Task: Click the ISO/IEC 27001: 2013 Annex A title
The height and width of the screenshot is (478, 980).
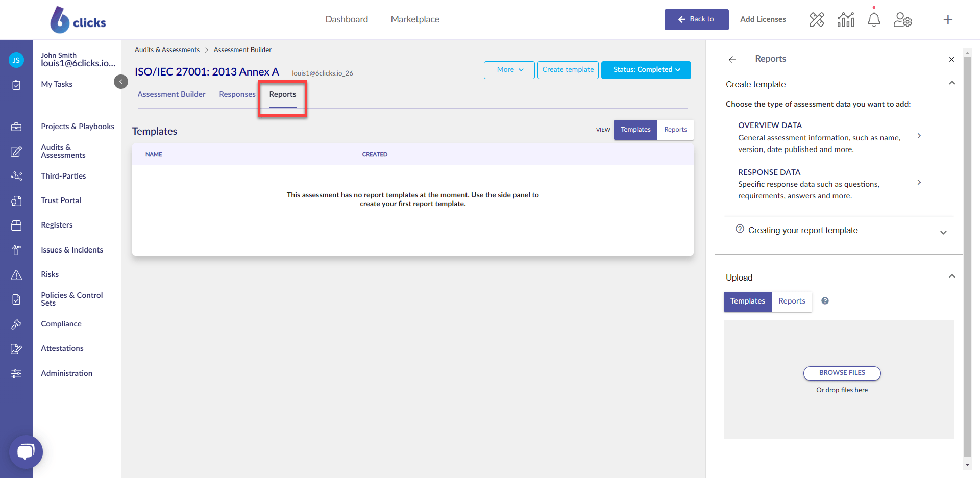Action: (x=207, y=72)
